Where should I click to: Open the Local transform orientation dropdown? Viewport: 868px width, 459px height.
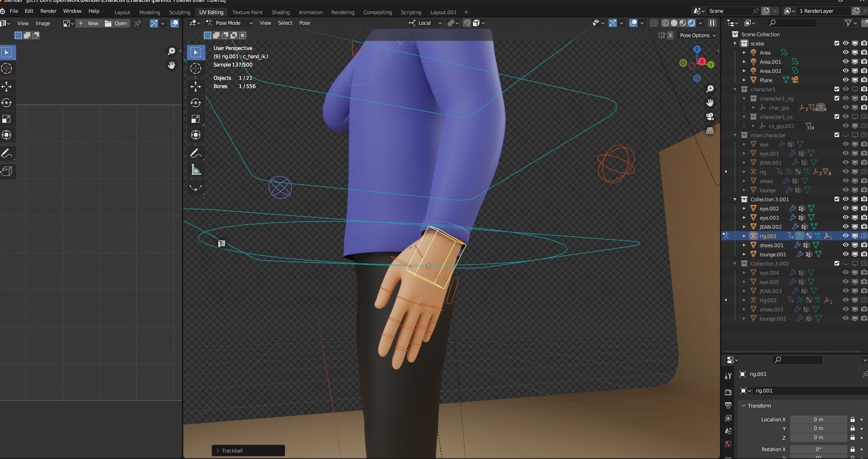[425, 23]
